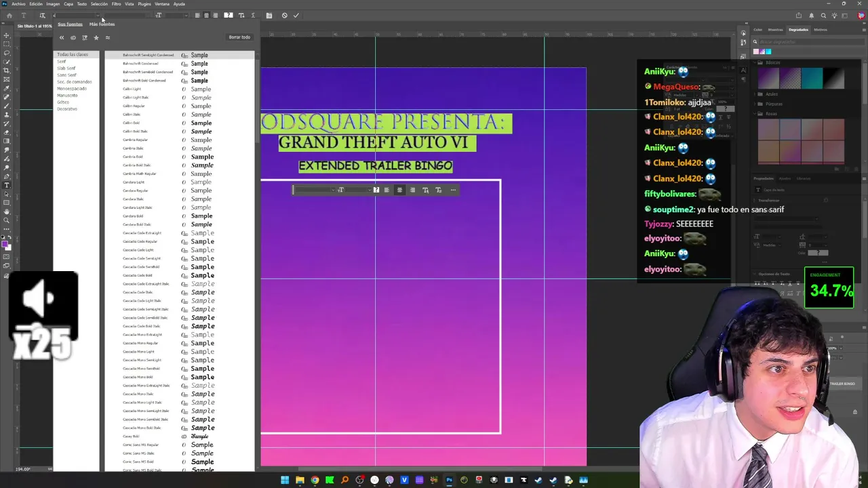Open the Archivo menu
The height and width of the screenshot is (488, 868).
click(x=18, y=4)
